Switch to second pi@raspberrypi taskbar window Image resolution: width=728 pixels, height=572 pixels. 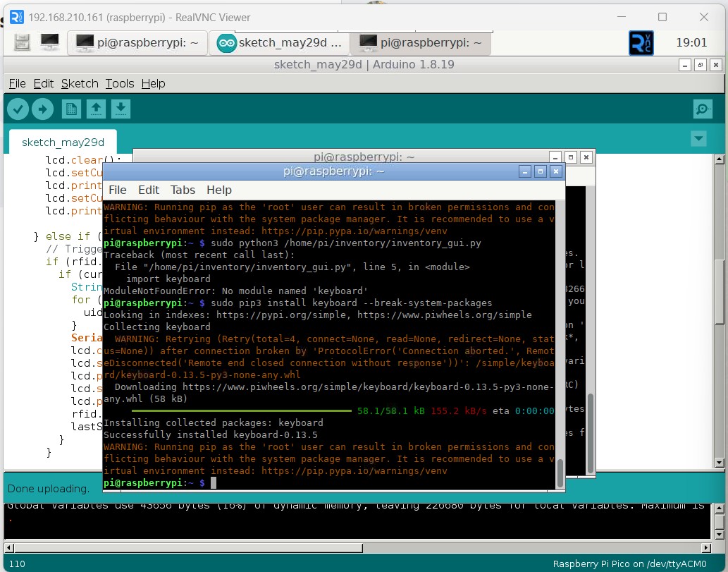click(420, 43)
